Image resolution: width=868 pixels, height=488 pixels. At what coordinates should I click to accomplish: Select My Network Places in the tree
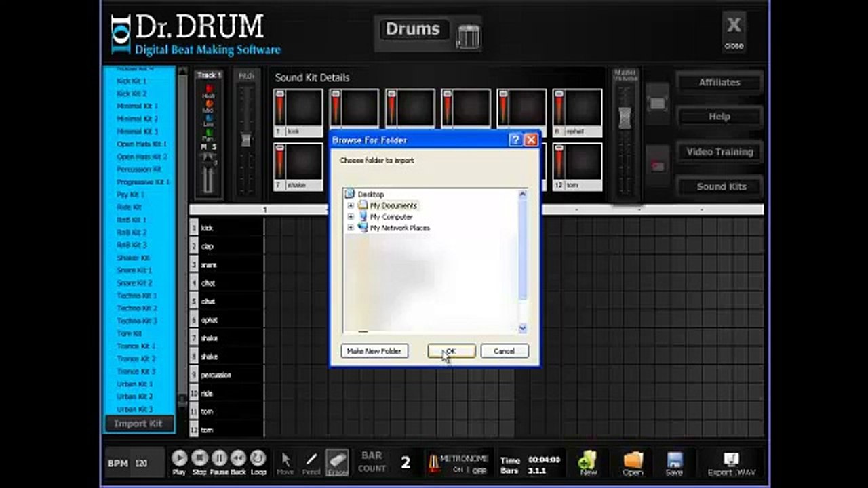pos(399,228)
